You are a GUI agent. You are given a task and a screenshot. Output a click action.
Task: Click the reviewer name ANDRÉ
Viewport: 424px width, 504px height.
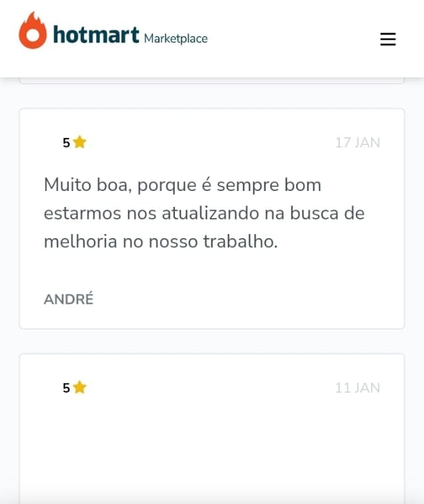coord(68,298)
